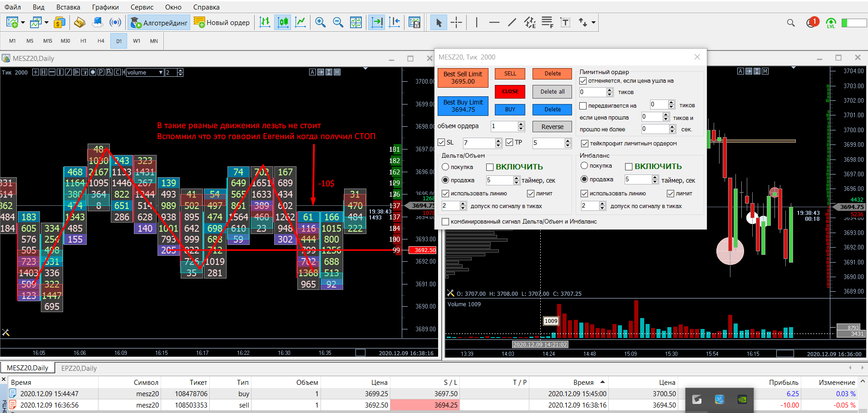
Task: Open the symbols dollar-coins icon
Action: point(59,22)
